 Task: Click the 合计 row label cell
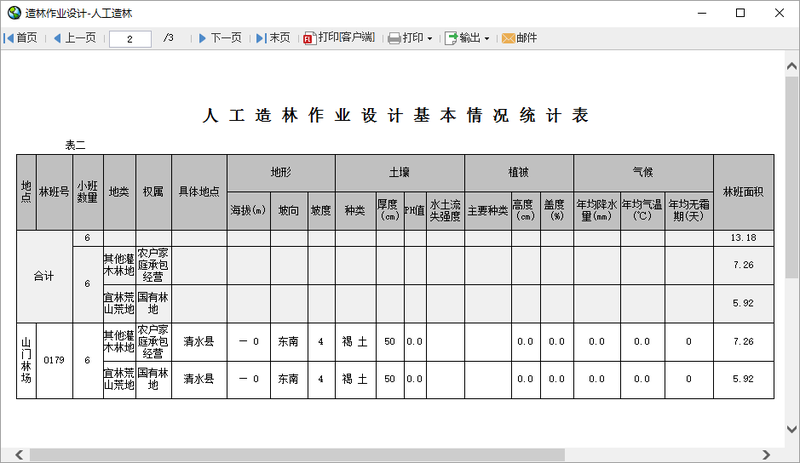44,276
